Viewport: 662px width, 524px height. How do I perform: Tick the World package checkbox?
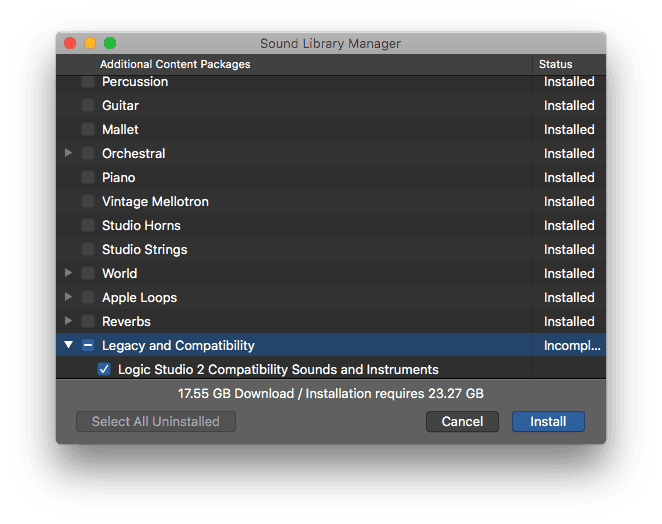click(x=88, y=274)
